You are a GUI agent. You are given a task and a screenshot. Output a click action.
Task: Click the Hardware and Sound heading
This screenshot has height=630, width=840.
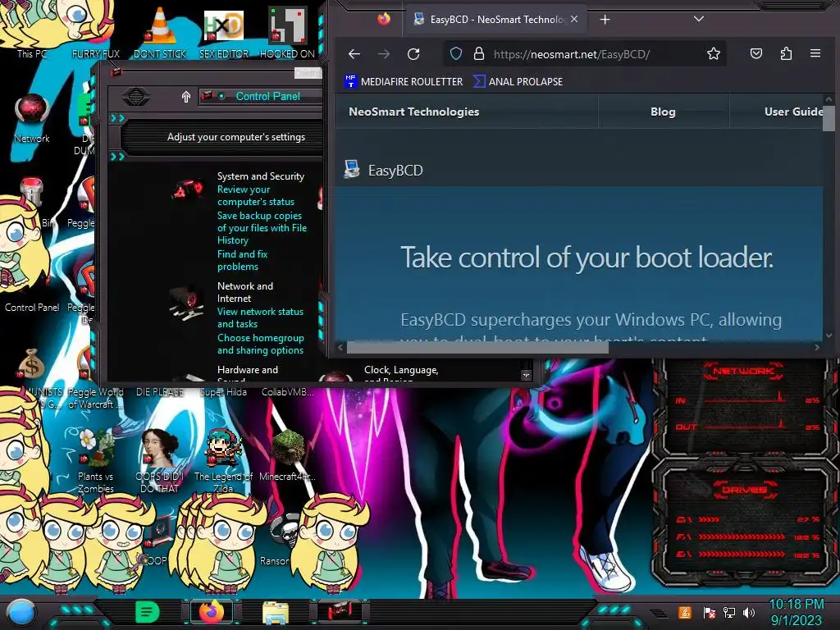click(248, 374)
